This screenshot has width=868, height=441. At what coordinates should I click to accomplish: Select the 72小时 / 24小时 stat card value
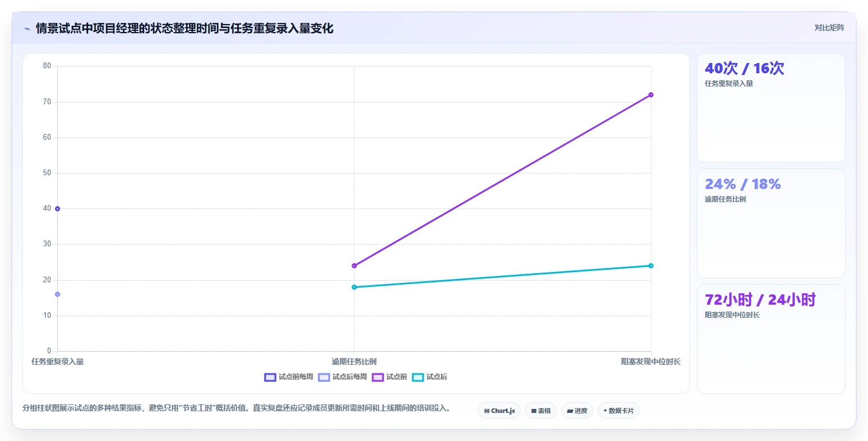(x=760, y=300)
